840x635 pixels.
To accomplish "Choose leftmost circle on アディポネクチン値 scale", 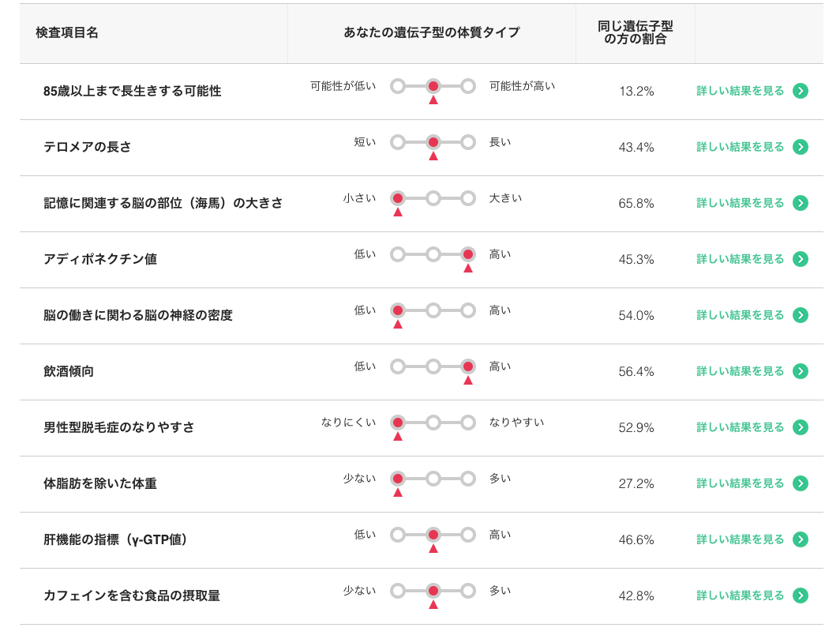I will pos(398,254).
